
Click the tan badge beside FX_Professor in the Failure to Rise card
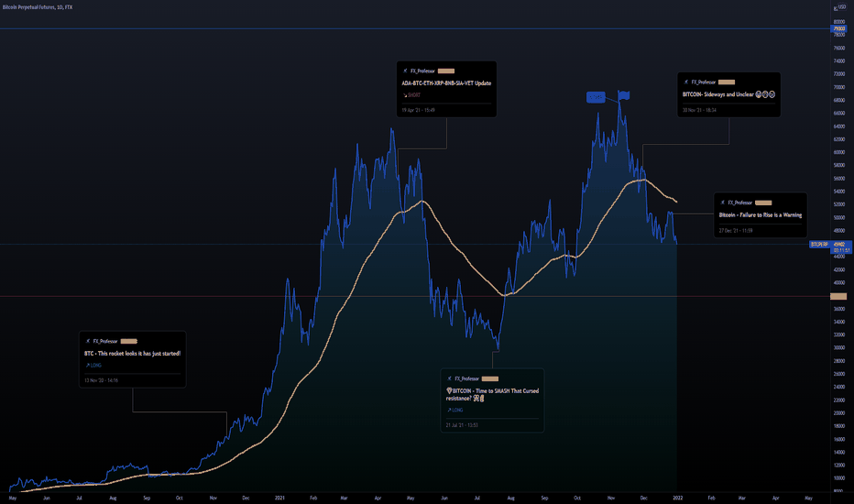pyautogui.click(x=763, y=203)
